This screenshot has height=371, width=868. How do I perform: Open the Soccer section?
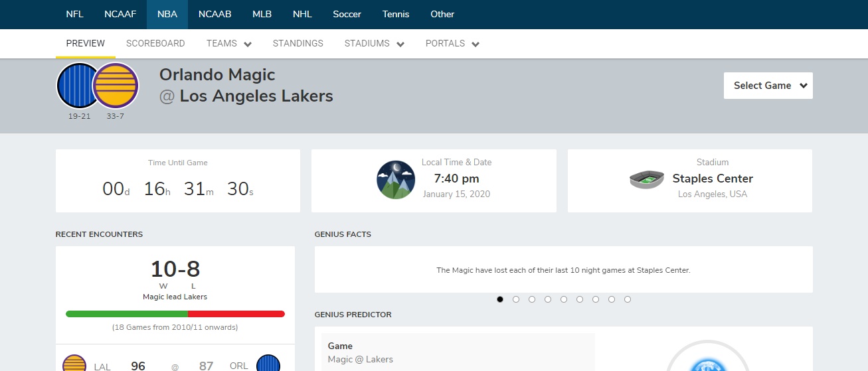(347, 14)
